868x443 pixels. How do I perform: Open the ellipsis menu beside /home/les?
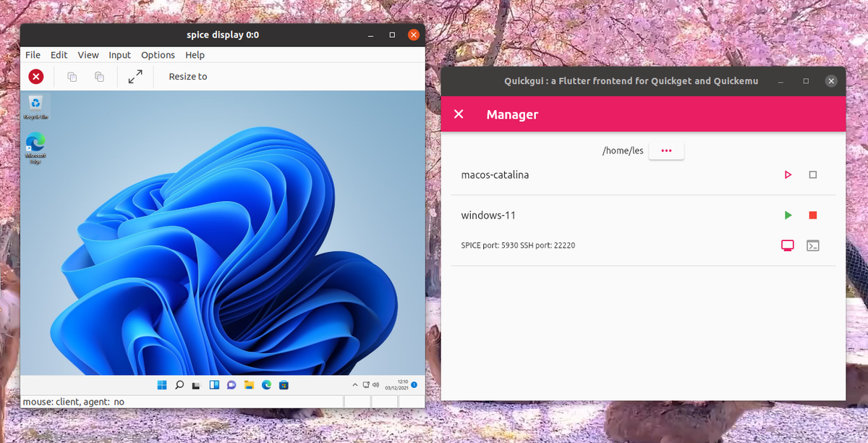[x=665, y=151]
